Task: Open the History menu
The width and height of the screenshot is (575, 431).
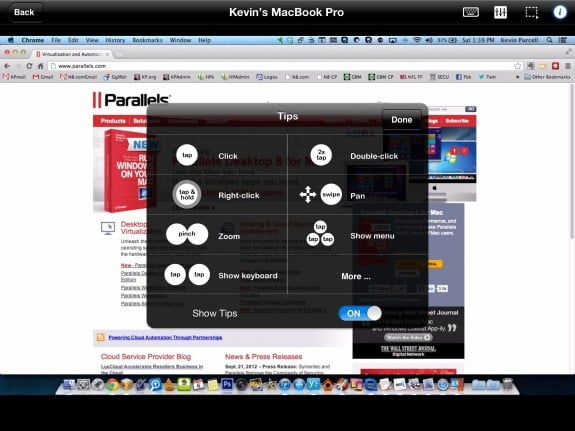Action: 115,40
